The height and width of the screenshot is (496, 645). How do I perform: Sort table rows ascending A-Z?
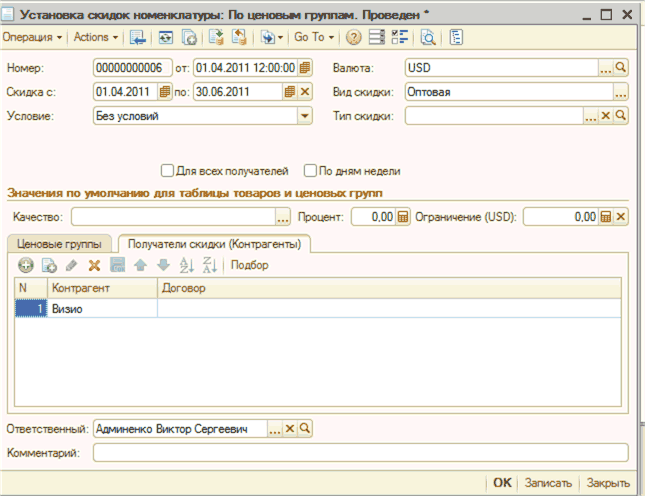185,265
